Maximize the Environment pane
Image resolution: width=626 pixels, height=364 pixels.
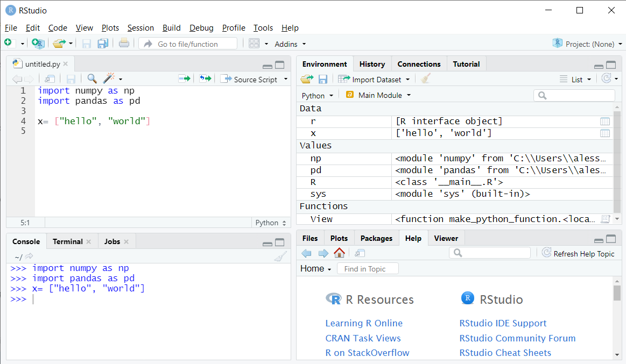[x=611, y=65]
